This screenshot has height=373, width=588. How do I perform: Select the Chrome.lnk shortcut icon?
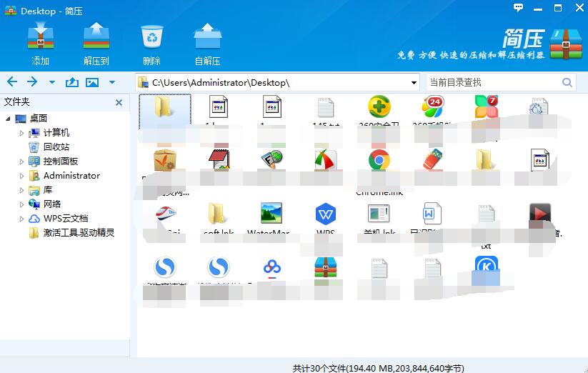point(379,160)
